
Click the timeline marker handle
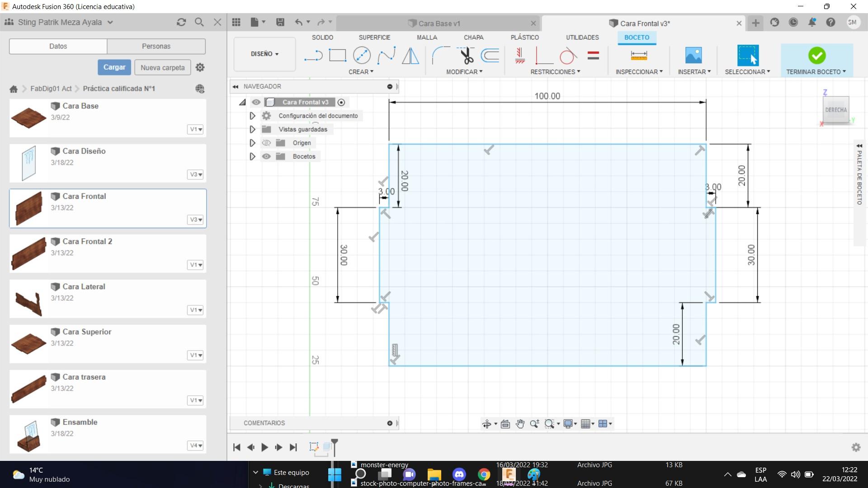point(335,442)
